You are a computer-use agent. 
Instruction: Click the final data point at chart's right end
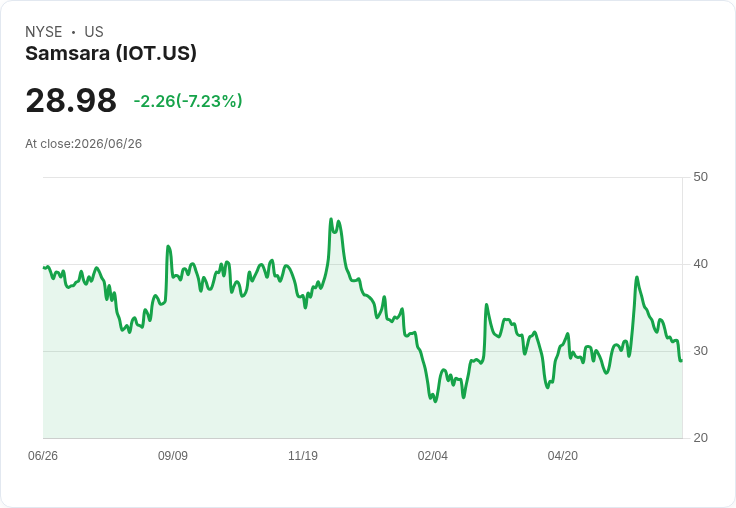coord(681,361)
